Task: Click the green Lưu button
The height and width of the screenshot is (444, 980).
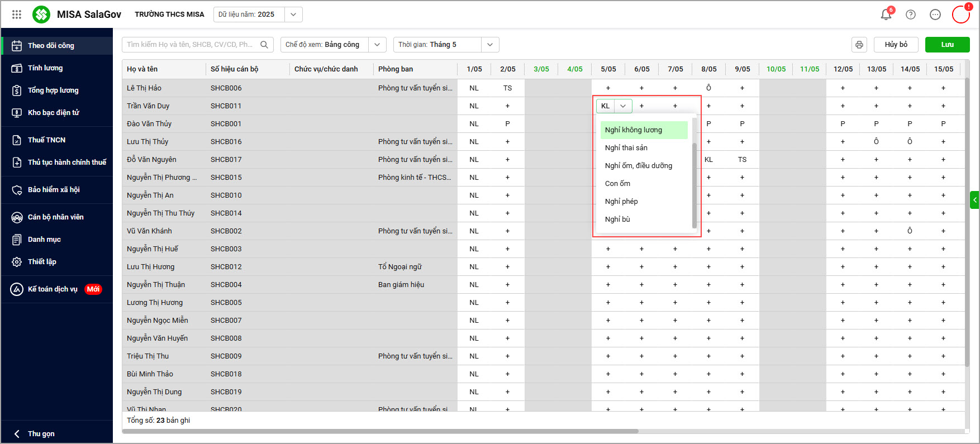Action: coord(947,45)
